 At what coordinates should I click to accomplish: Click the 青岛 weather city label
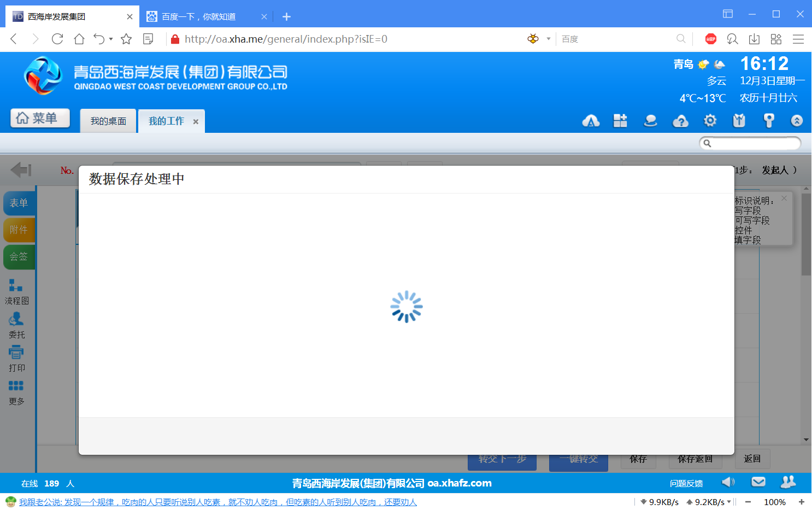tap(683, 65)
